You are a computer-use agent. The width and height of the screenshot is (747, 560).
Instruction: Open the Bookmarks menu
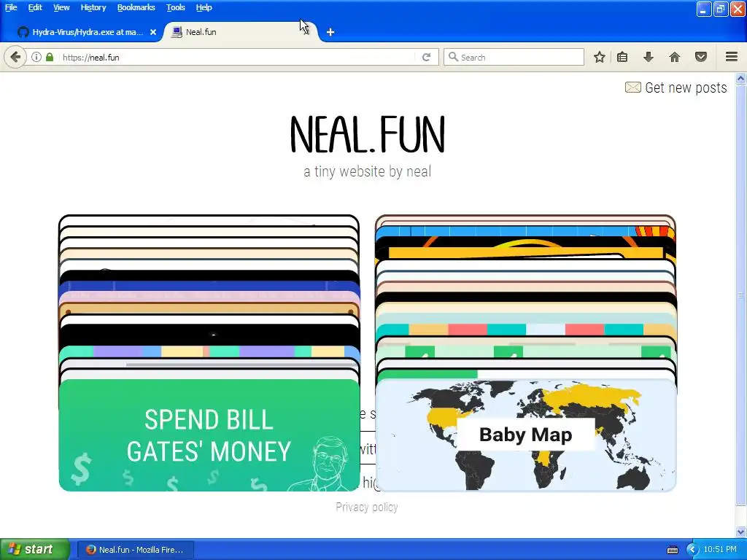click(x=136, y=7)
